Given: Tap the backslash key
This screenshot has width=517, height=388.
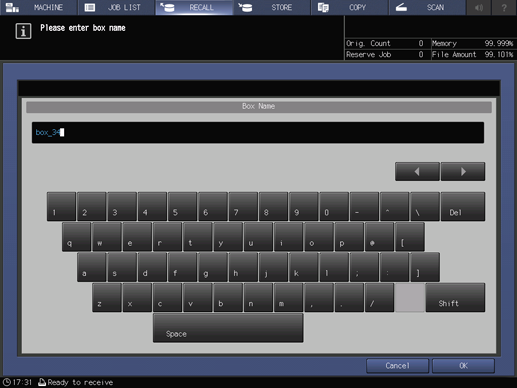Looking at the screenshot, I should click(425, 206).
